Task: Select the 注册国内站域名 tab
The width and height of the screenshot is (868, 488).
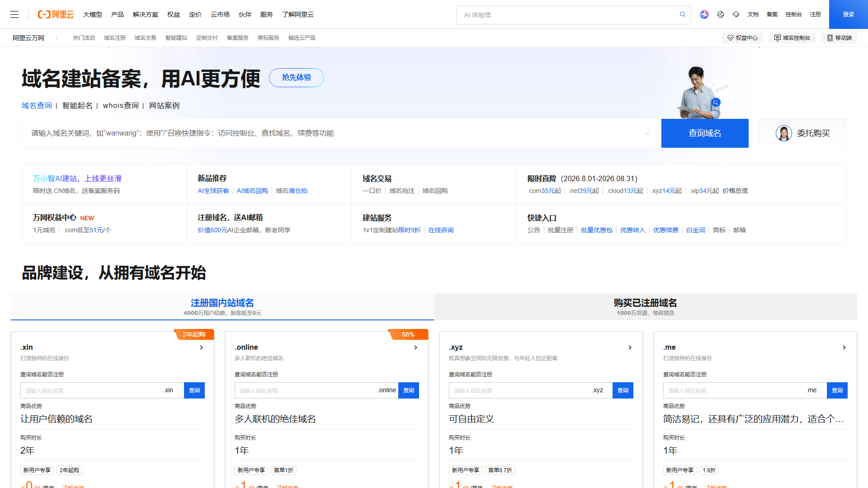Action: (222, 307)
